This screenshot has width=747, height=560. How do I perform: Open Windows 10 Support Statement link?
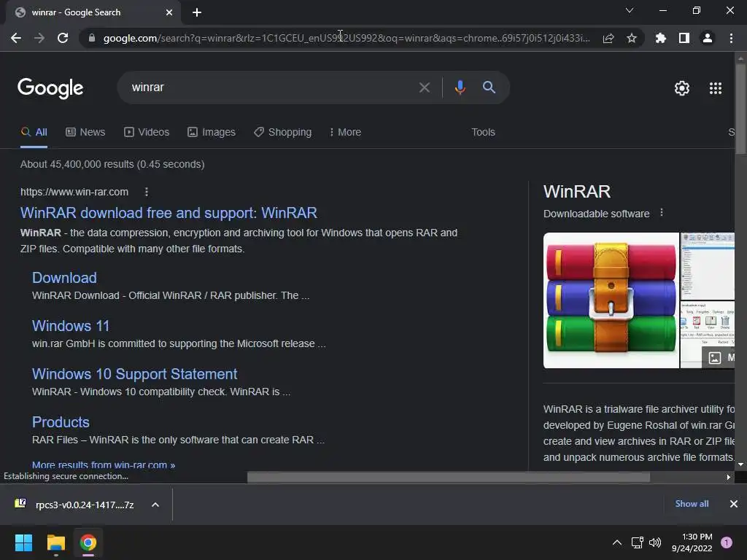point(134,374)
